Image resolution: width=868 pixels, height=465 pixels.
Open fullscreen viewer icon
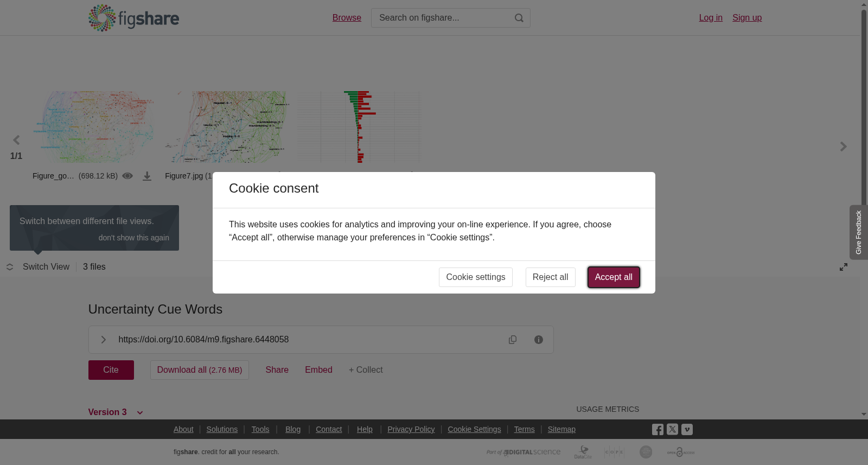click(844, 267)
